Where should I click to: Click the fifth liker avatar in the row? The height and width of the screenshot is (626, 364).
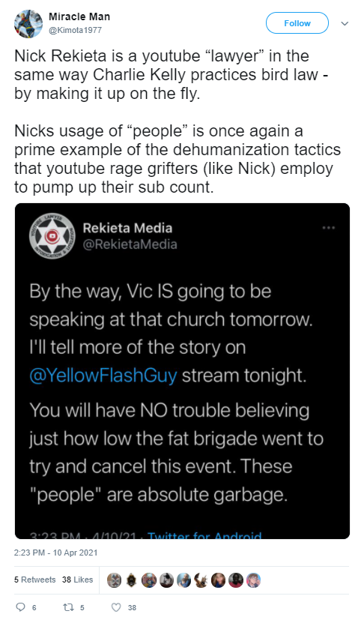coord(183,580)
